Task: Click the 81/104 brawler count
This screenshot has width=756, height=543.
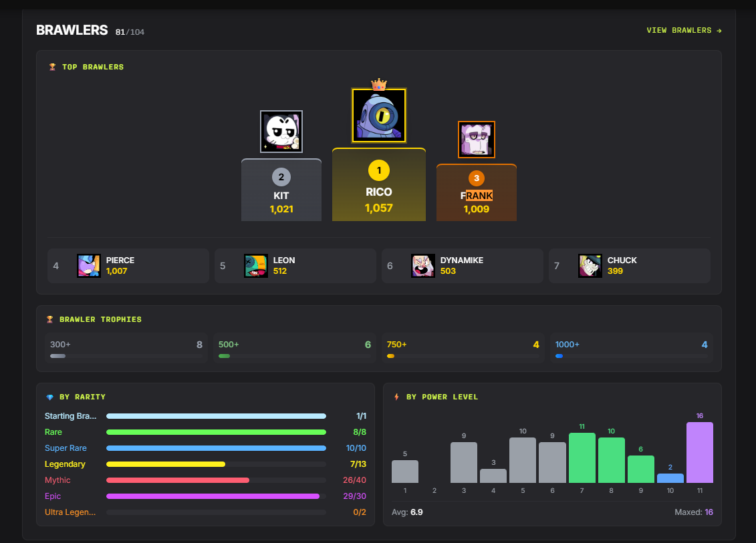Action: pos(130,32)
